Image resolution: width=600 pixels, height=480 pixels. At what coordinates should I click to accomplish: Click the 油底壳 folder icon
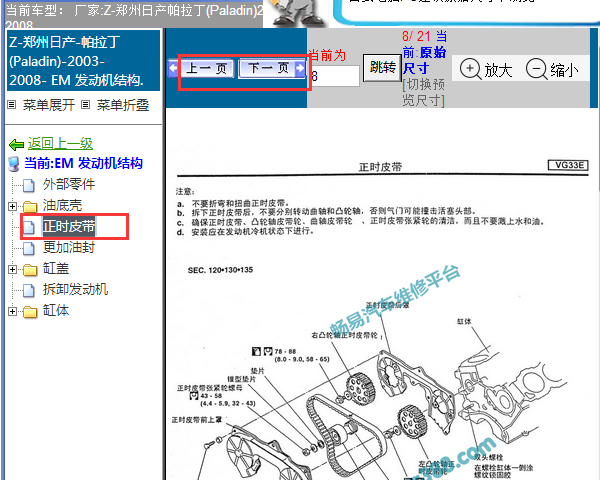click(x=30, y=207)
